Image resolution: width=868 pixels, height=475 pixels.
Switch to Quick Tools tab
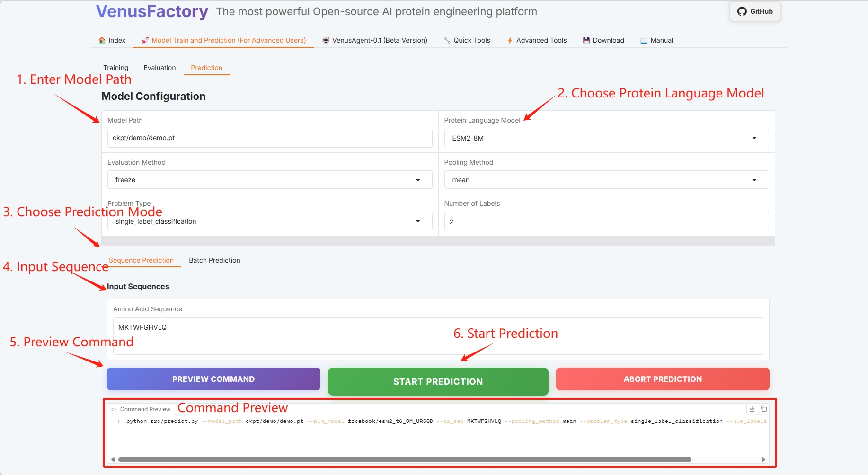pos(467,40)
